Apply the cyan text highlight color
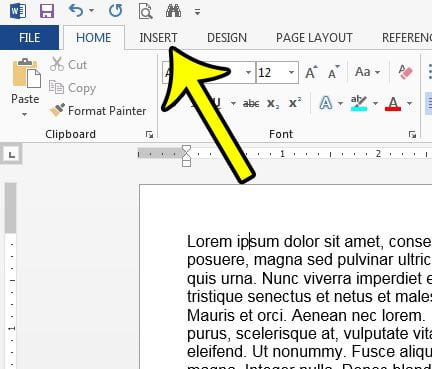This screenshot has width=432, height=369. [x=359, y=103]
